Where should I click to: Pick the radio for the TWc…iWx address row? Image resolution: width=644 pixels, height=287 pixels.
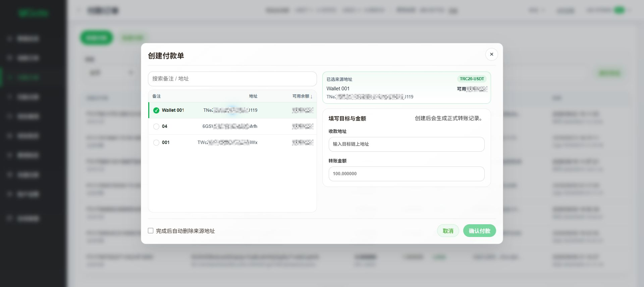click(156, 143)
